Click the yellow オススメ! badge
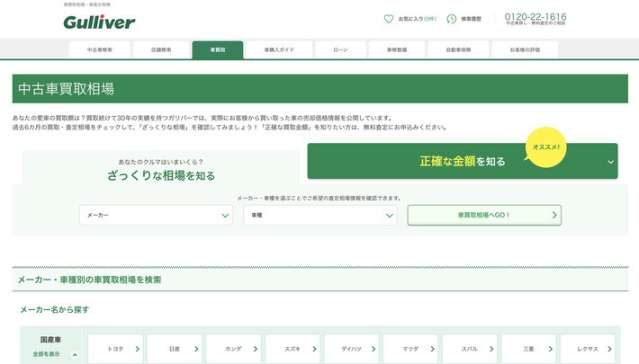This screenshot has width=639, height=364. pyautogui.click(x=545, y=147)
